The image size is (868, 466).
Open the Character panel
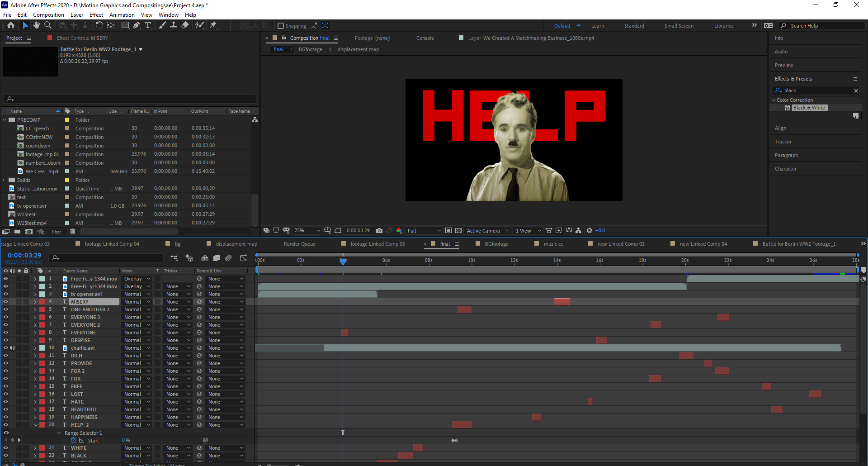tap(786, 169)
